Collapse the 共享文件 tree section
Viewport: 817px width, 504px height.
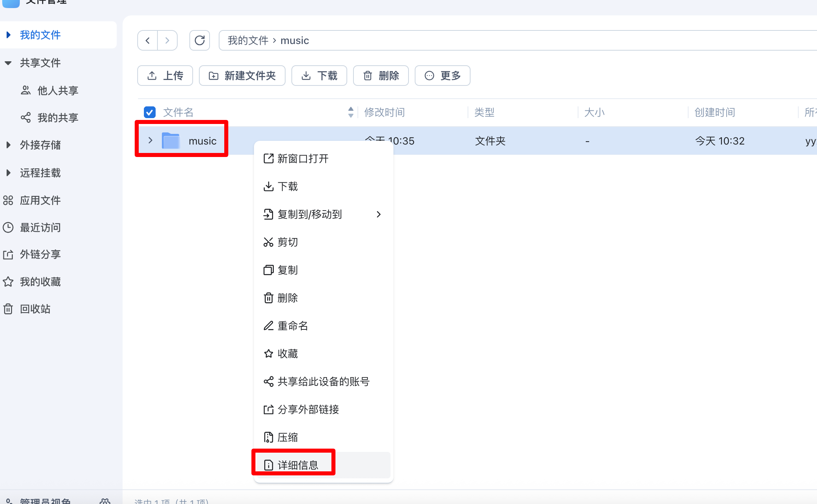coord(8,63)
